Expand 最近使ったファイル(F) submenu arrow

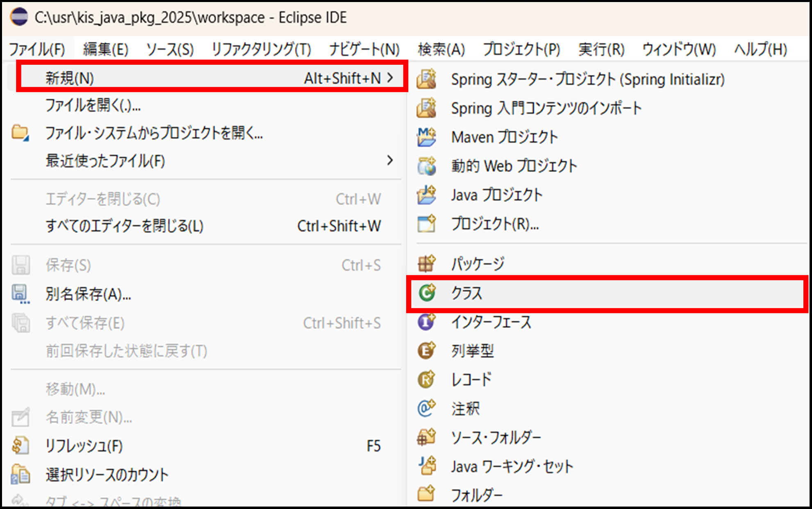pos(390,160)
